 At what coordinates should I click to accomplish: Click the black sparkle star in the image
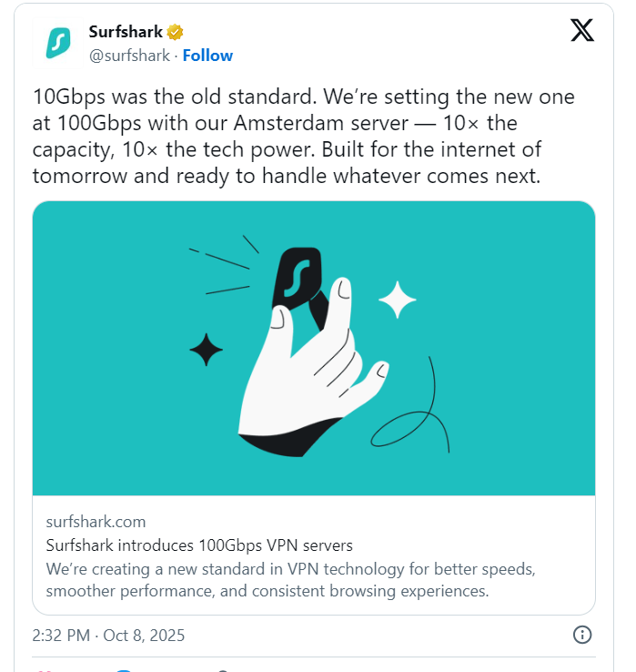click(207, 350)
